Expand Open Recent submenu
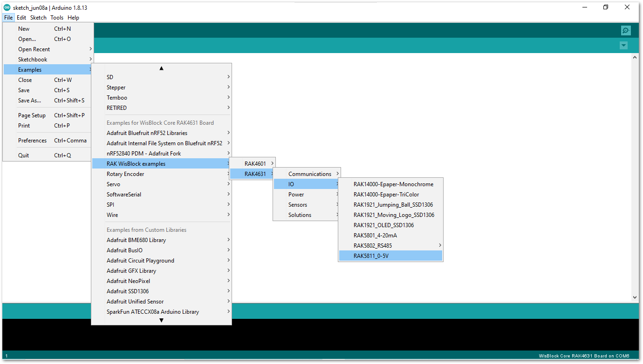 tap(48, 49)
